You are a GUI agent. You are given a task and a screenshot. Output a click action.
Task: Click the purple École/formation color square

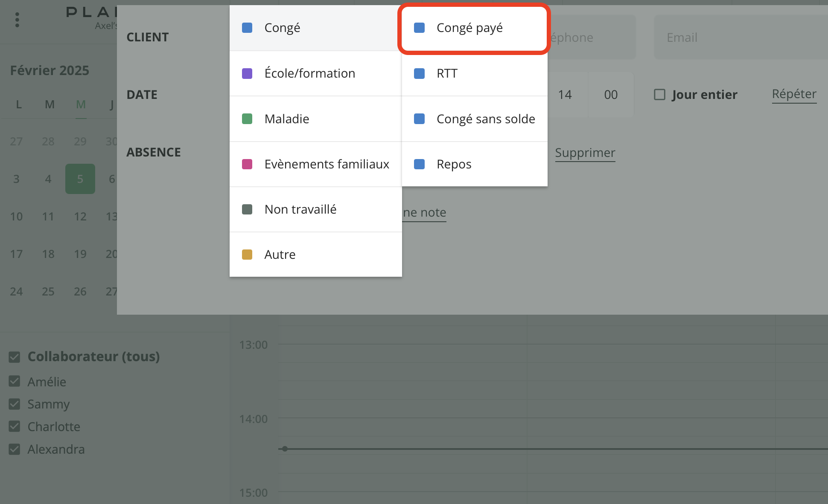point(247,73)
